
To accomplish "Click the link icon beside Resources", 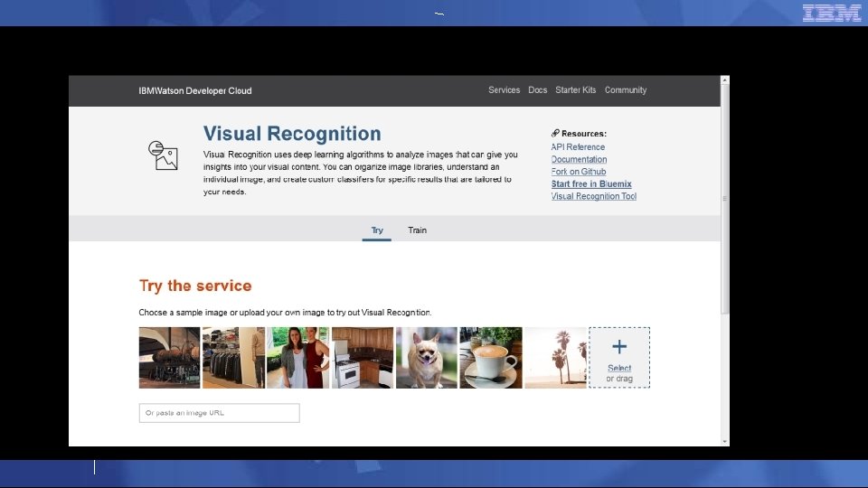I will [x=555, y=134].
